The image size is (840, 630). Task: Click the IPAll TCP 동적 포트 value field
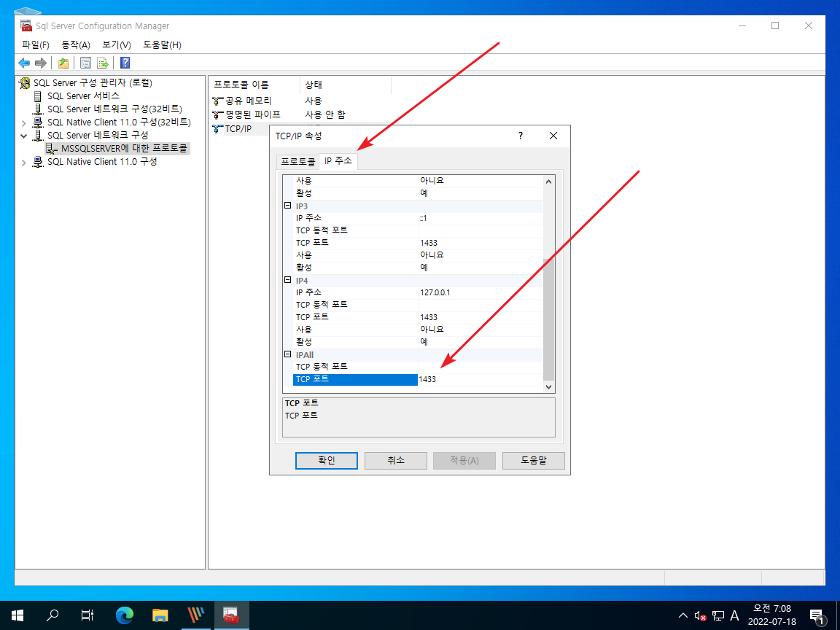pyautogui.click(x=480, y=367)
